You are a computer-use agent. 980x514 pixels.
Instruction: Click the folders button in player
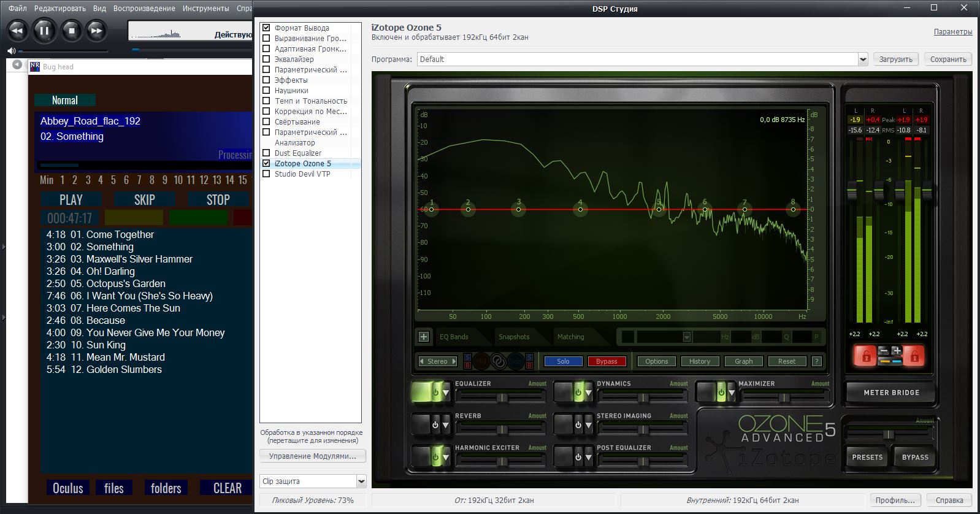pyautogui.click(x=166, y=488)
